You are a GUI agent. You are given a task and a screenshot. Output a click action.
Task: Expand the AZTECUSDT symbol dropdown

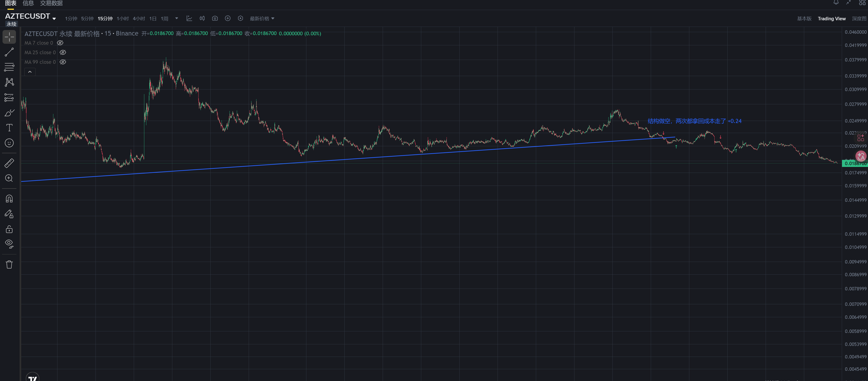click(x=54, y=19)
